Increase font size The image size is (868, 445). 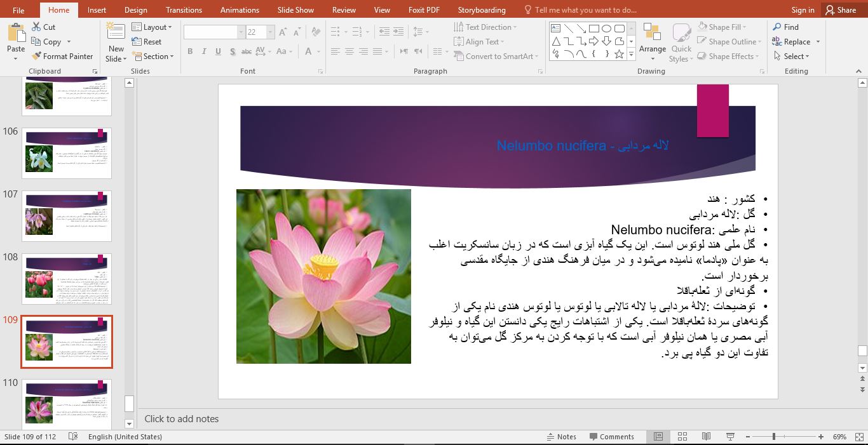[x=283, y=32]
